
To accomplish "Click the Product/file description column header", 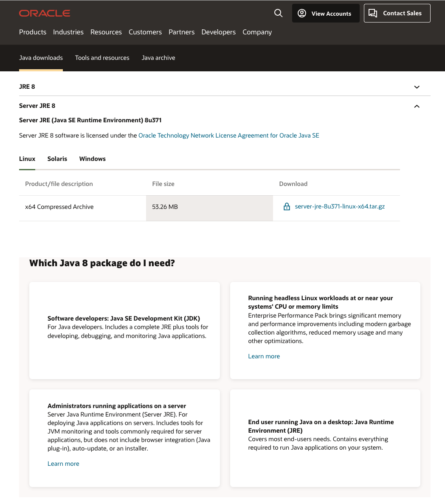I will pos(59,184).
